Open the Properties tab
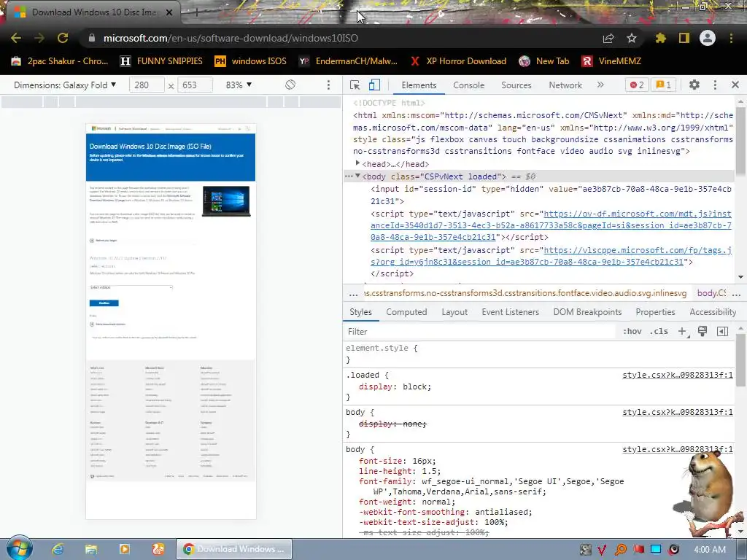This screenshot has width=747, height=560. [655, 312]
